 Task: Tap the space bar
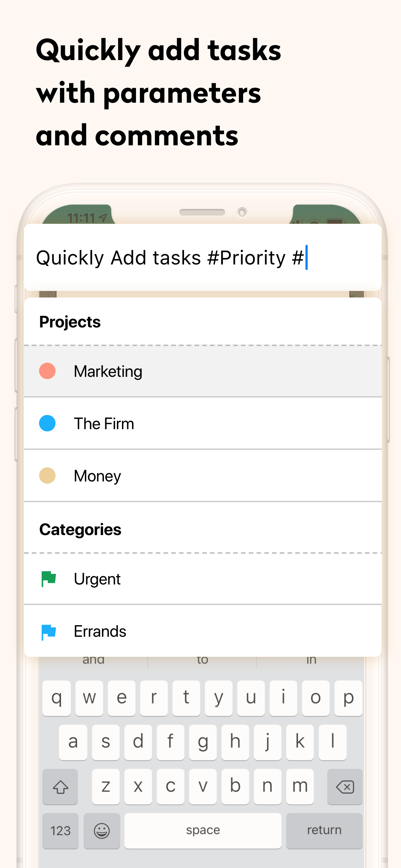[203, 831]
